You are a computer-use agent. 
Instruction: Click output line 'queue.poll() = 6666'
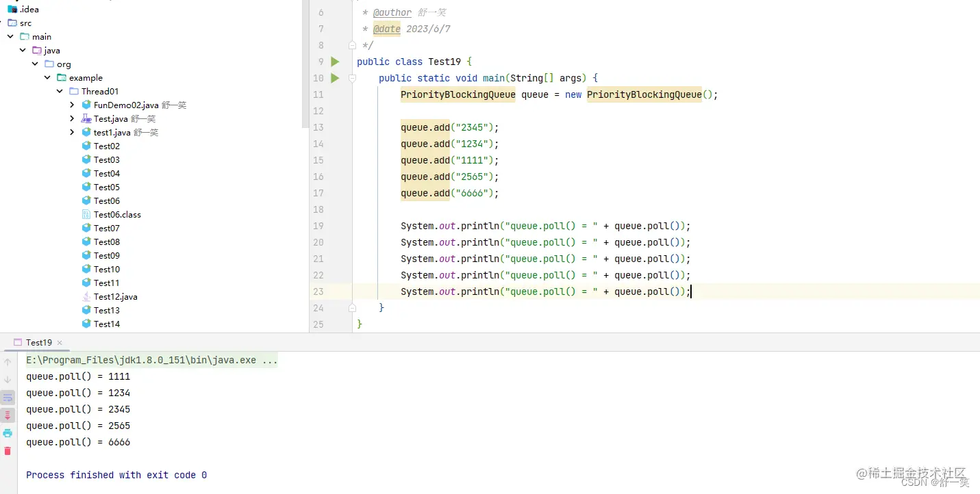click(78, 442)
